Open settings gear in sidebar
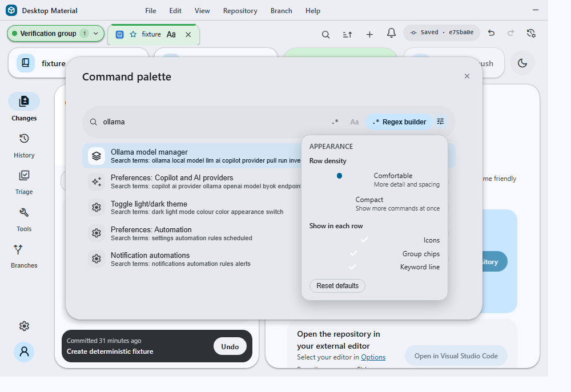Screen dimensions: 571x392 24,326
